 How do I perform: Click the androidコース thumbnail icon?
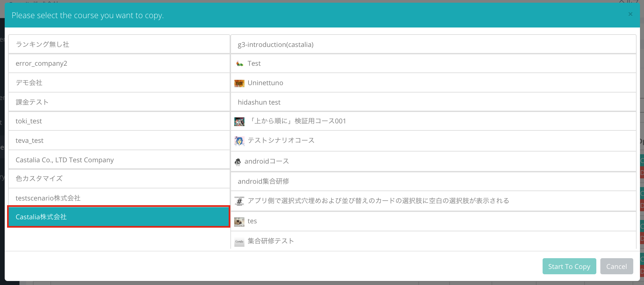238,162
